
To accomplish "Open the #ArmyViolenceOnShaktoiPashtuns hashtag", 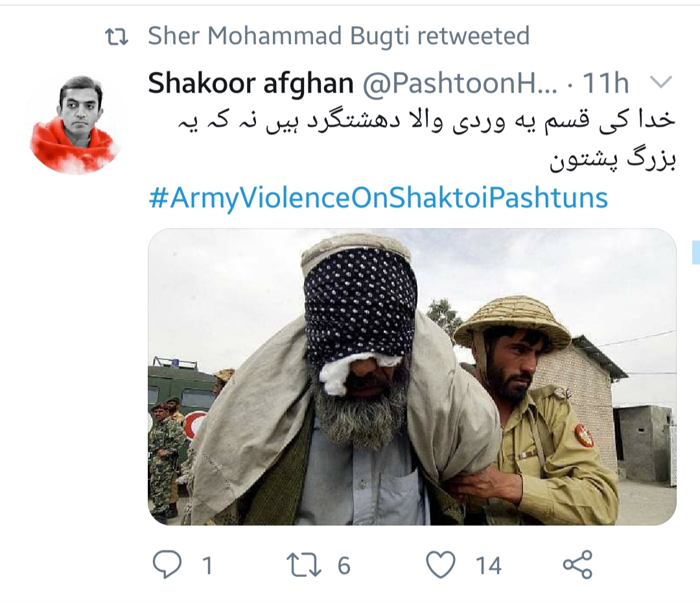I will [x=378, y=197].
